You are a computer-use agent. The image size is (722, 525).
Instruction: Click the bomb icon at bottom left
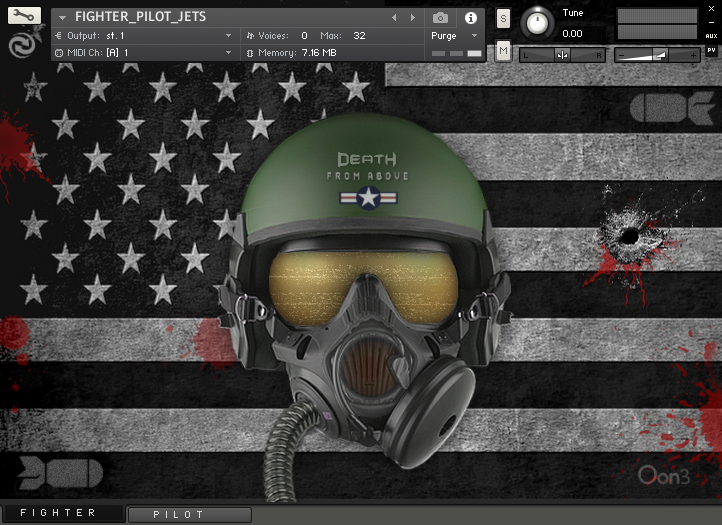click(x=60, y=473)
